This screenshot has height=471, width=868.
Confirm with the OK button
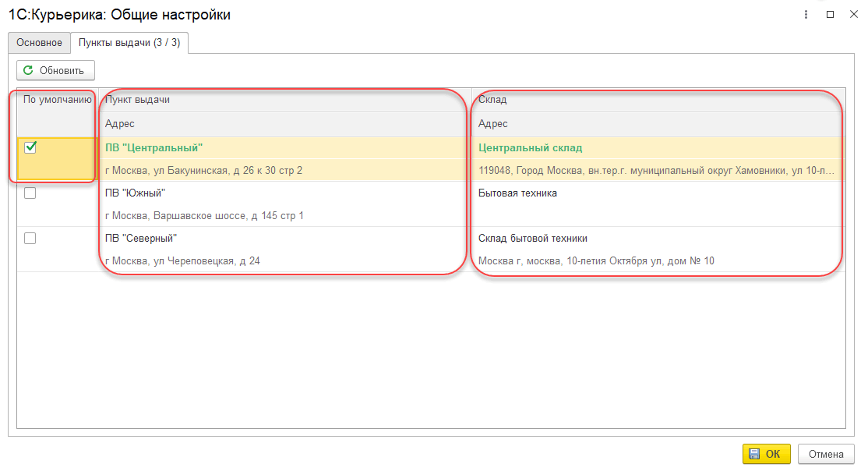[766, 454]
